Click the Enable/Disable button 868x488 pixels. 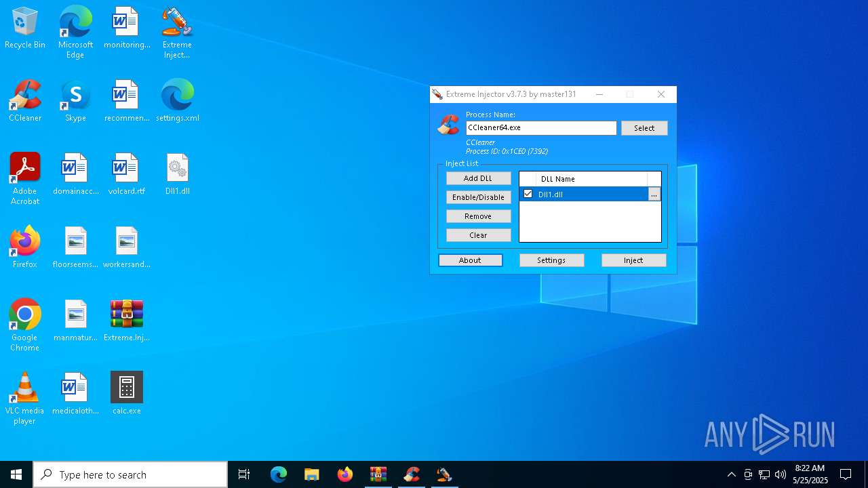[478, 197]
